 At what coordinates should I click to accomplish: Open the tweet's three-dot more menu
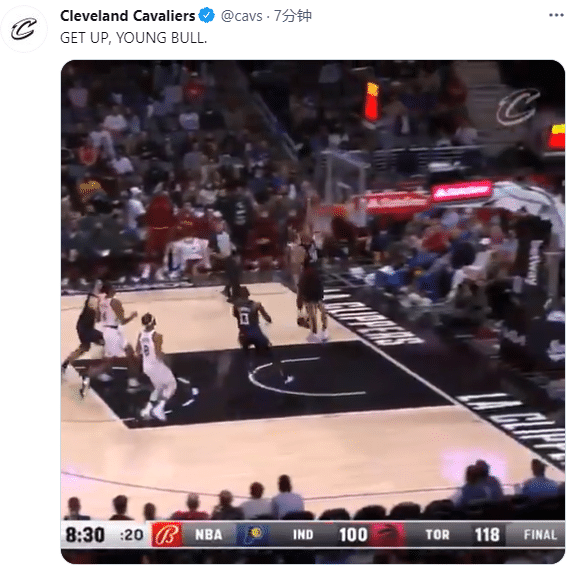click(556, 15)
